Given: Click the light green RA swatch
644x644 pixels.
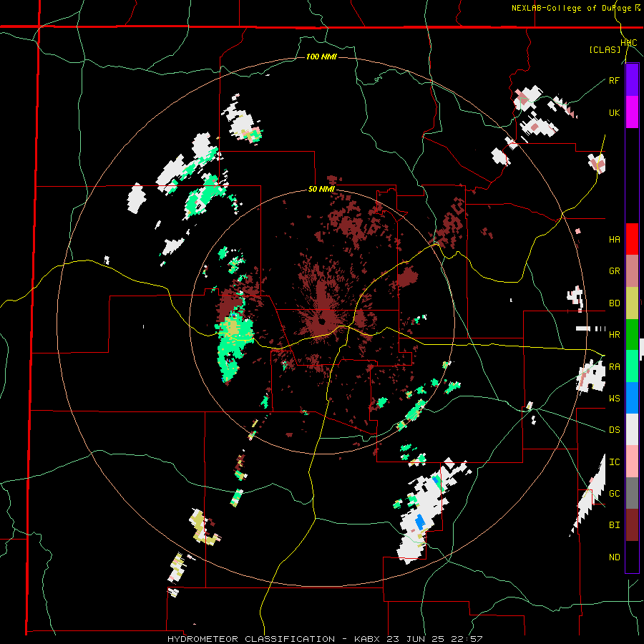Looking at the screenshot, I should coord(632,366).
